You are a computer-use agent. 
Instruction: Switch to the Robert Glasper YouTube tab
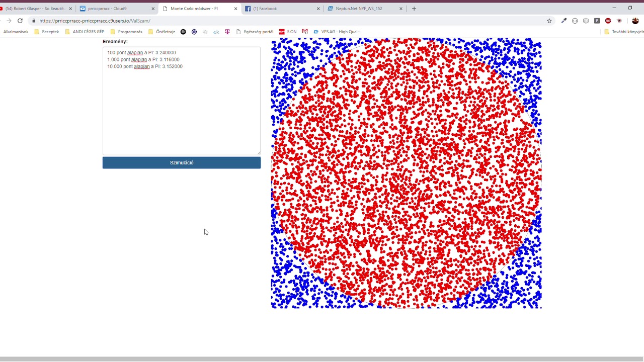[35, 9]
